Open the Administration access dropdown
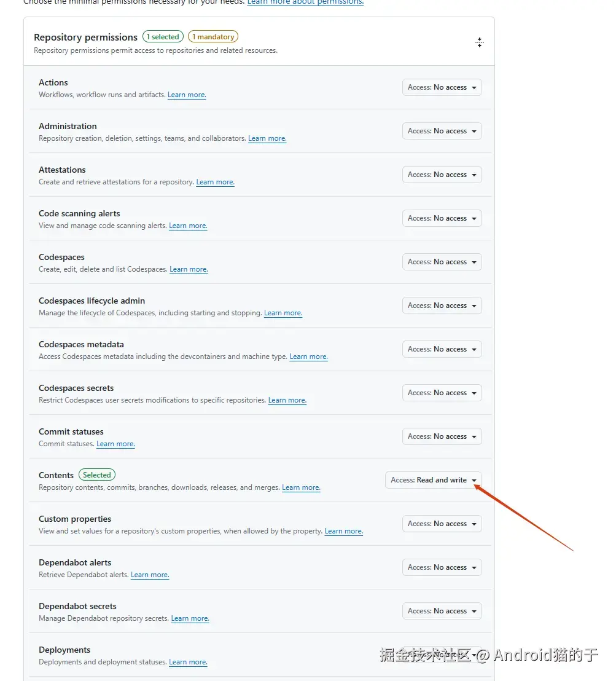The height and width of the screenshot is (681, 616). (442, 131)
